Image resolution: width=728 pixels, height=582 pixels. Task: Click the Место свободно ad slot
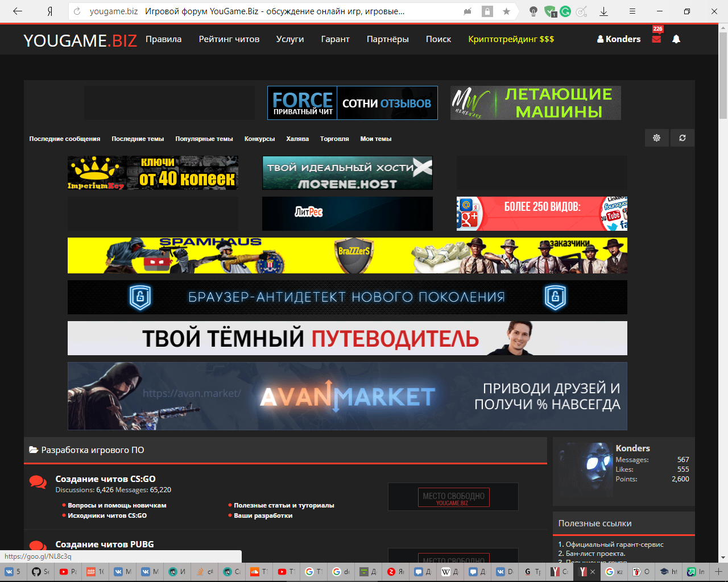[x=453, y=497]
